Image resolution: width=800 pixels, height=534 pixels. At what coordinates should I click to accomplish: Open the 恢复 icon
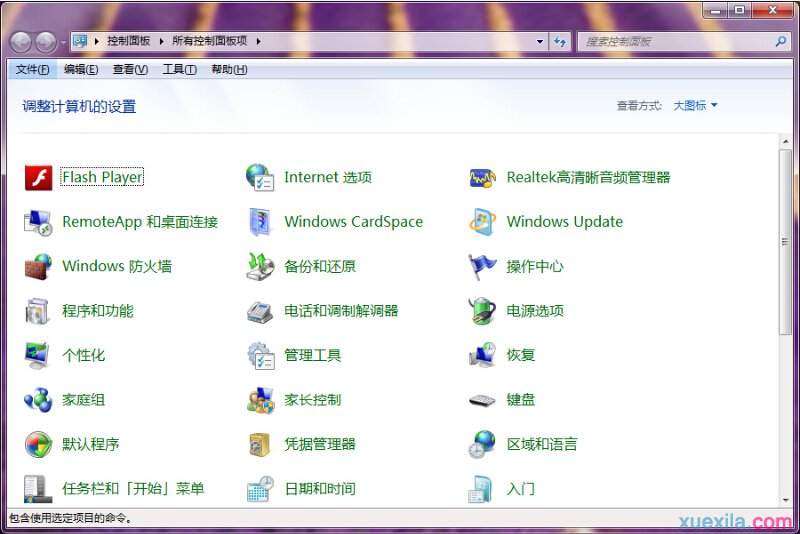(482, 355)
